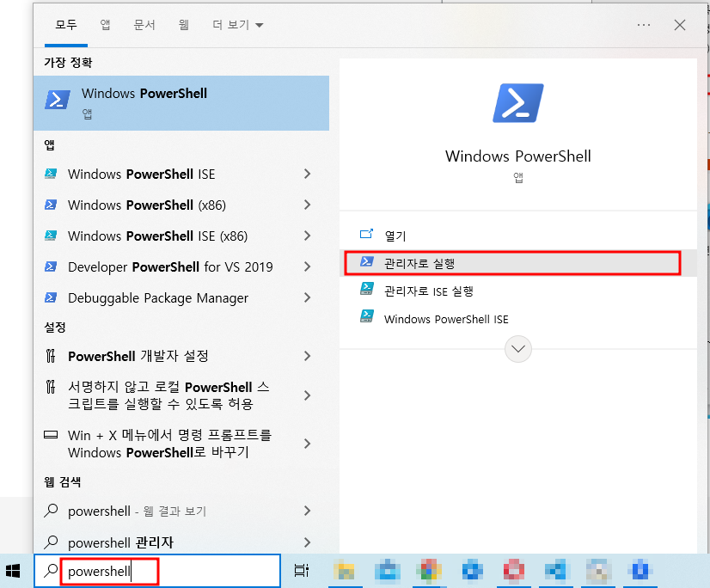Expand the Win + X 메뉴 setting arrow
Viewport: 710px width, 588px height.
(x=308, y=444)
